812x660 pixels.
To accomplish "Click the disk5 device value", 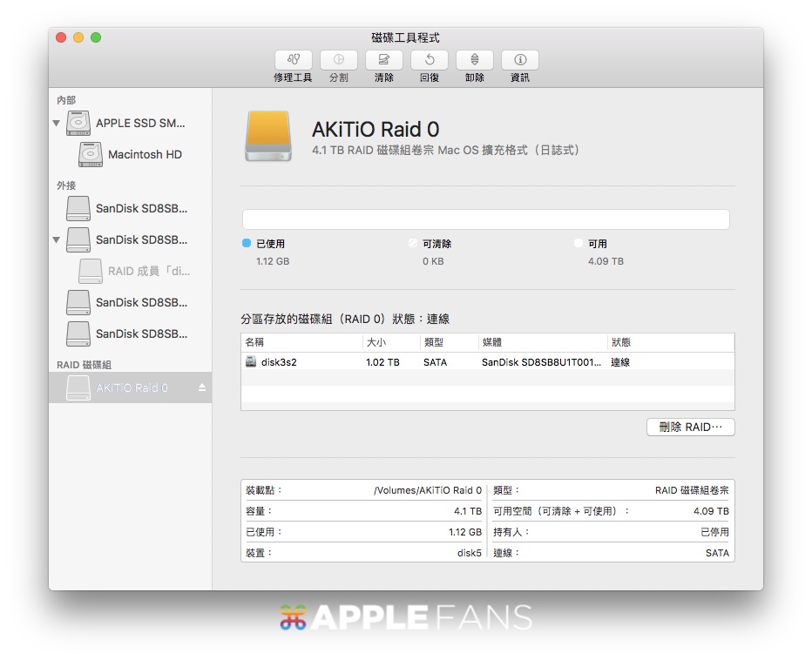I will pyautogui.click(x=470, y=553).
